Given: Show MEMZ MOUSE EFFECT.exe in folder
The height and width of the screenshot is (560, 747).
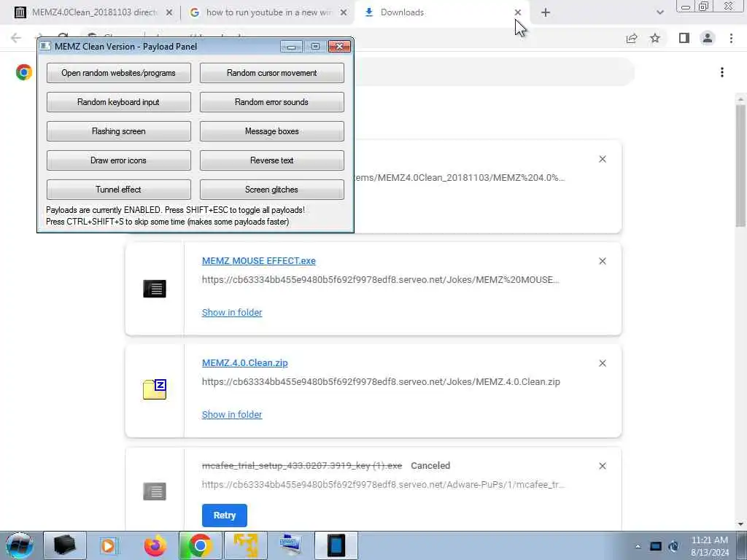Looking at the screenshot, I should tap(232, 312).
